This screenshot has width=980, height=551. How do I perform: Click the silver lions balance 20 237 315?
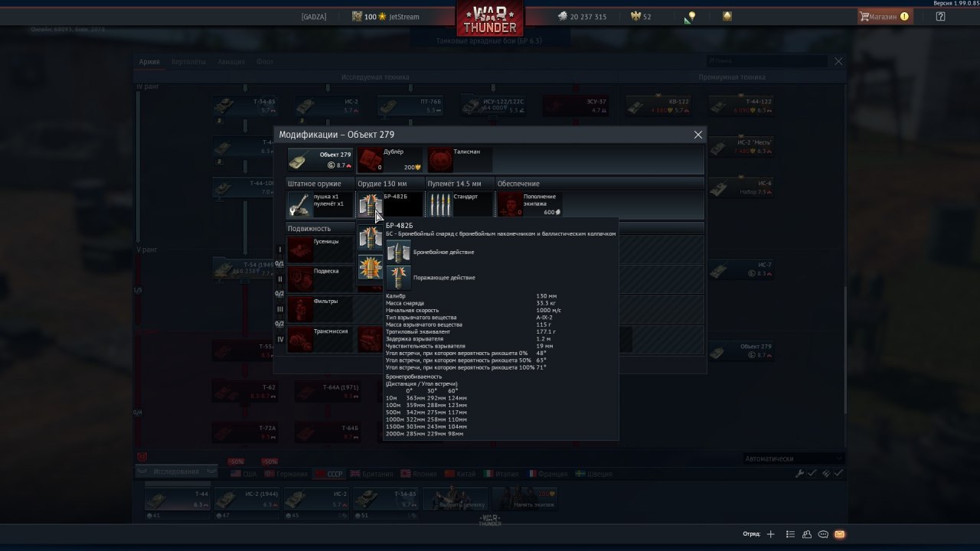[x=582, y=16]
